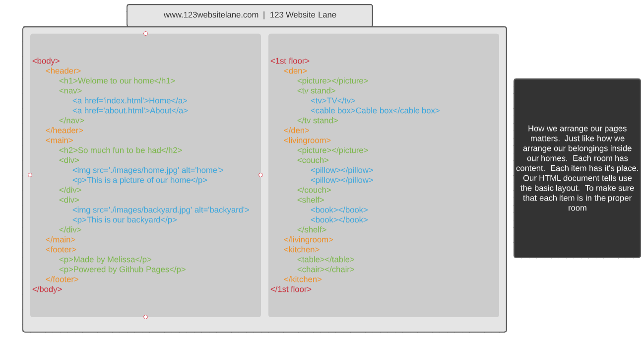Click the red connection handle above the left panel
Viewport: 644px width, 345px height.
(x=145, y=33)
